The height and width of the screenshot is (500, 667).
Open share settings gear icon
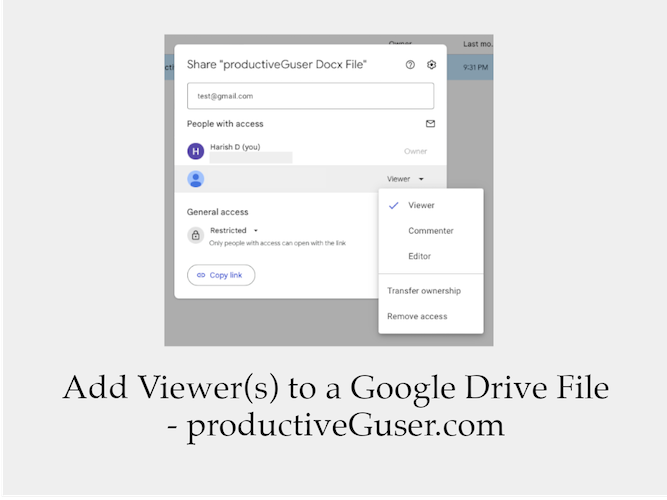[431, 65]
